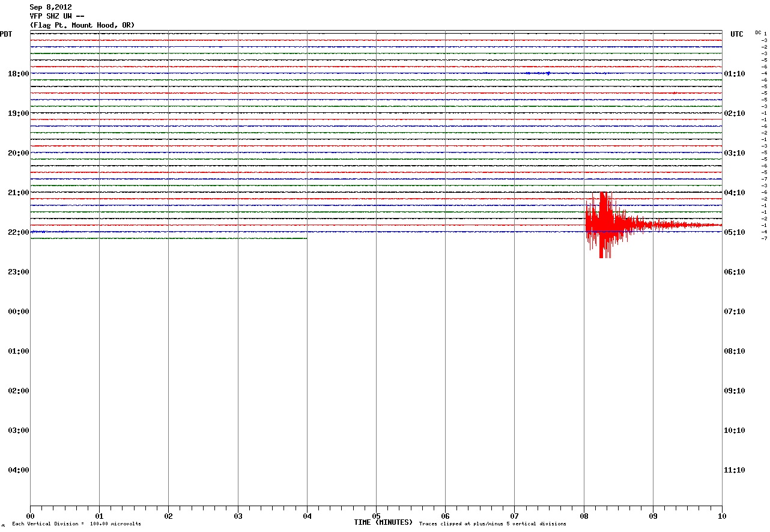Screen dimensions: 770x532
Task: Select the 11:10 UTC time label
Action: coord(735,470)
